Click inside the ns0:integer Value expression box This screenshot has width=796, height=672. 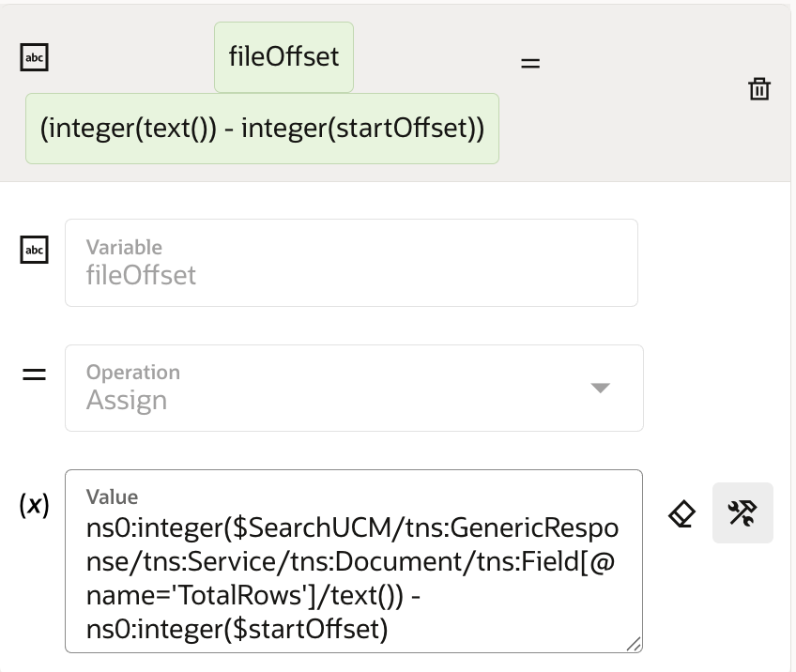(x=352, y=563)
